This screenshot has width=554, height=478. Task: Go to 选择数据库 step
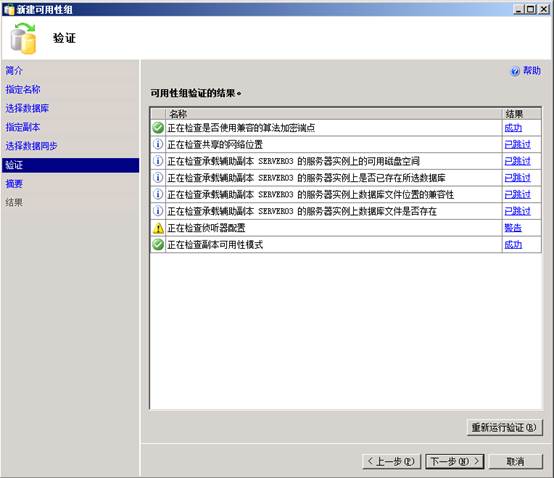coord(27,108)
